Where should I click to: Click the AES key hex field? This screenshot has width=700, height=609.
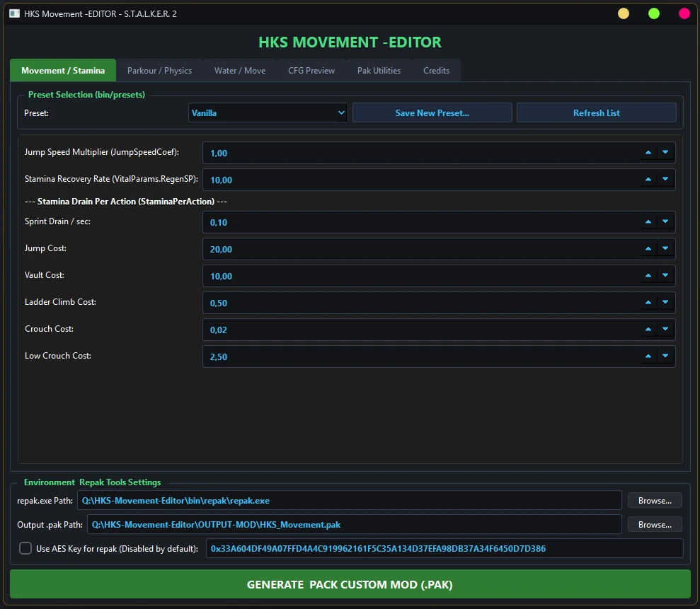click(444, 548)
